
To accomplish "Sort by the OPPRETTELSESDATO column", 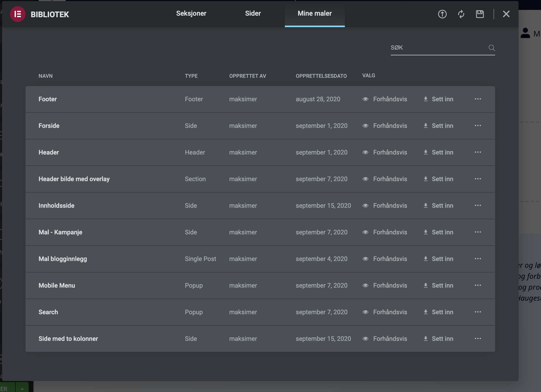I will (321, 76).
